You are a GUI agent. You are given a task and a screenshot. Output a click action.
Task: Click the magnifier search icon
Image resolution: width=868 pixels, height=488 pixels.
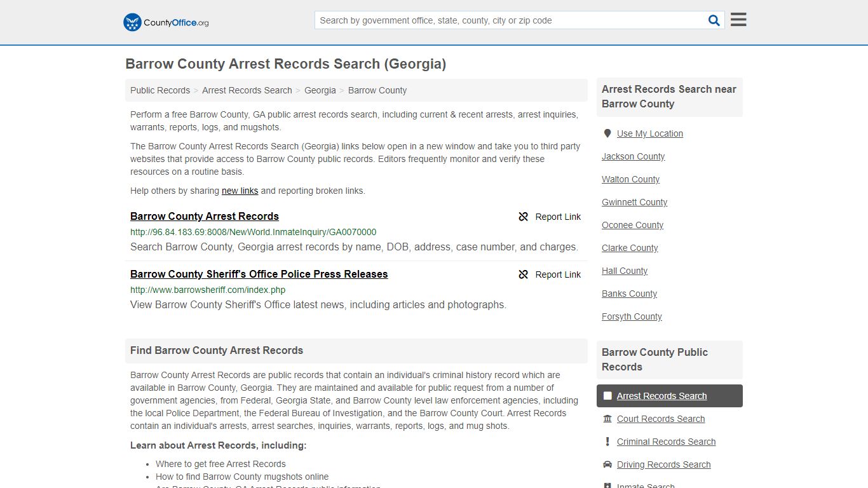pyautogui.click(x=714, y=20)
